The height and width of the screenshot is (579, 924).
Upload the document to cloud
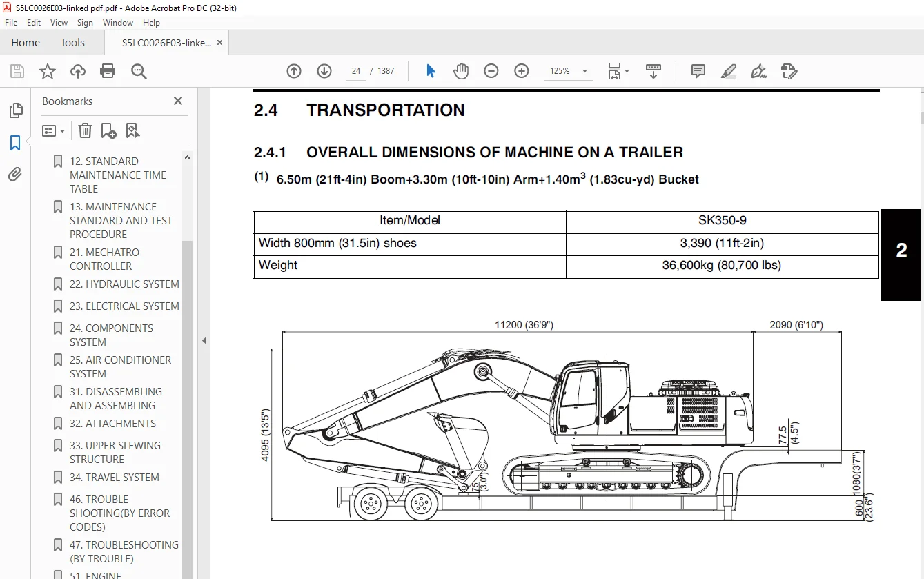tap(78, 71)
